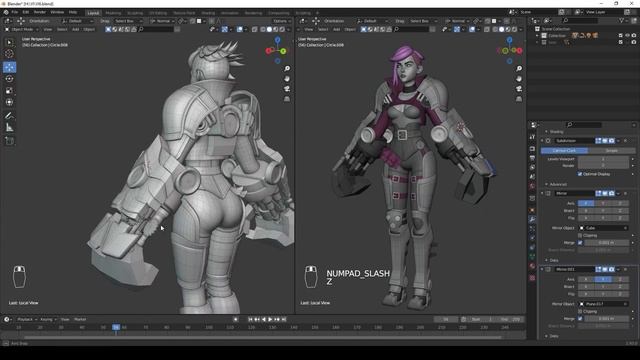Click the zoom magnifier in left viewport

tap(287, 69)
